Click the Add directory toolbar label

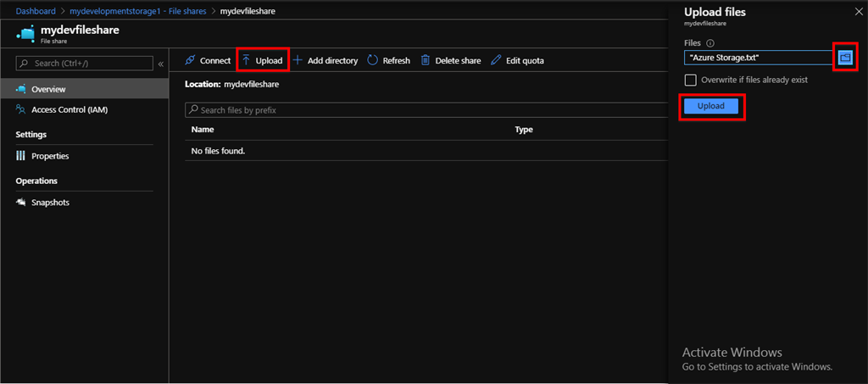(332, 61)
